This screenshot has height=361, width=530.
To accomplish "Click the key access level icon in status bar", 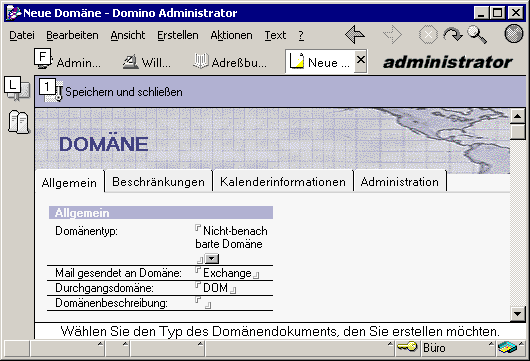I will [x=407, y=347].
